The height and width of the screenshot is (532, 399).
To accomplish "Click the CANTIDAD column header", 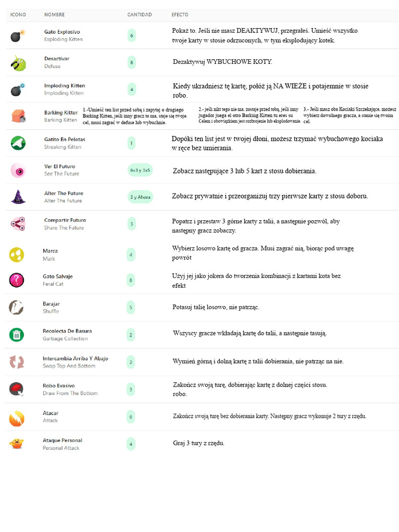I will 139,15.
